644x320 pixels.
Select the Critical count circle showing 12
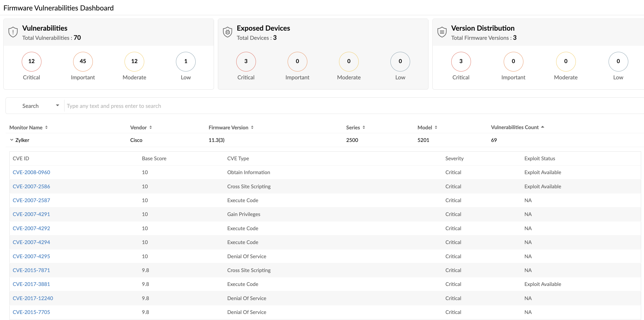(x=31, y=62)
